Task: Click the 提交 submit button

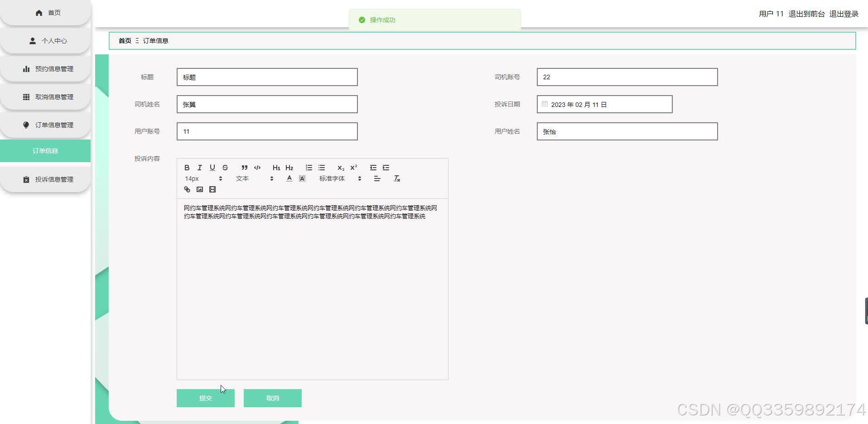Action: [x=206, y=398]
